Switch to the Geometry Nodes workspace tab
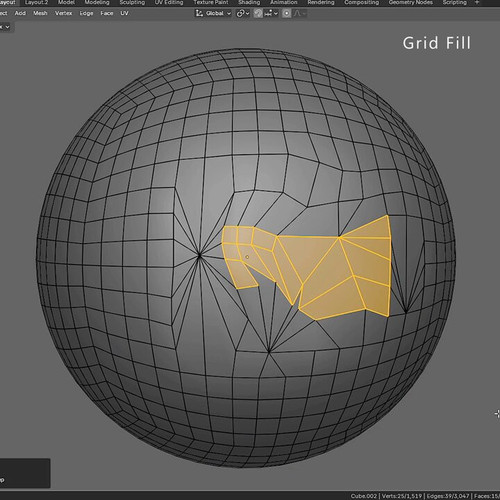 [x=411, y=2]
